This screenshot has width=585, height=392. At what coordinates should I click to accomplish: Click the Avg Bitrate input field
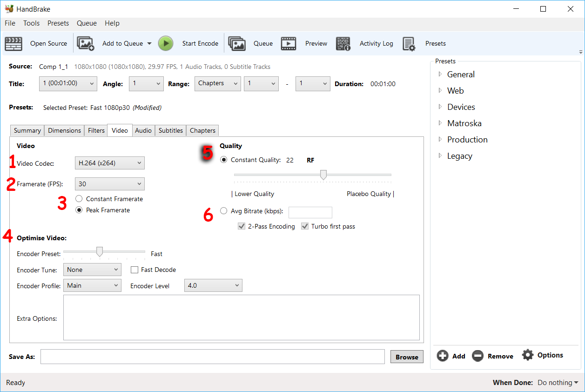(310, 212)
